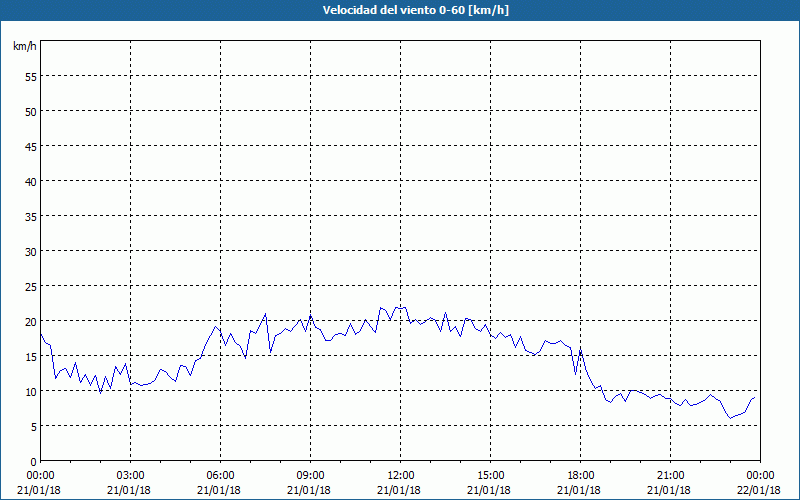This screenshot has width=800, height=500.
Task: Click the sharp spike at 18:00
Action: [x=581, y=349]
